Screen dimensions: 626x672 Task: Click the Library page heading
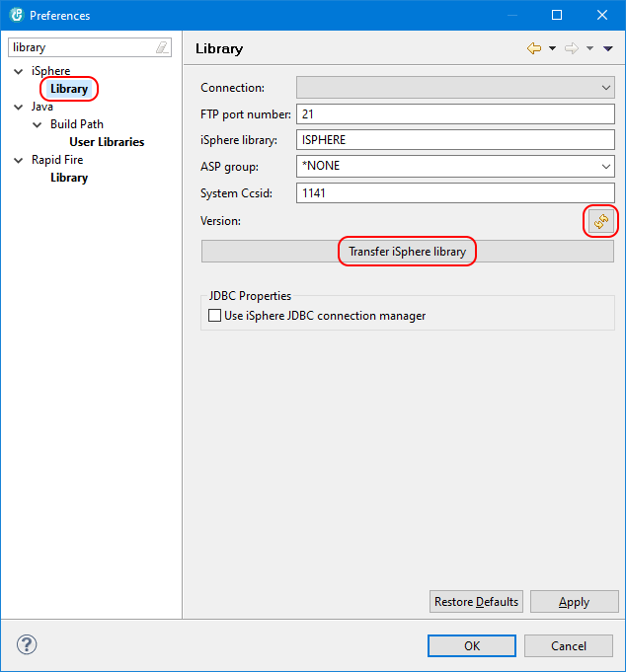219,49
